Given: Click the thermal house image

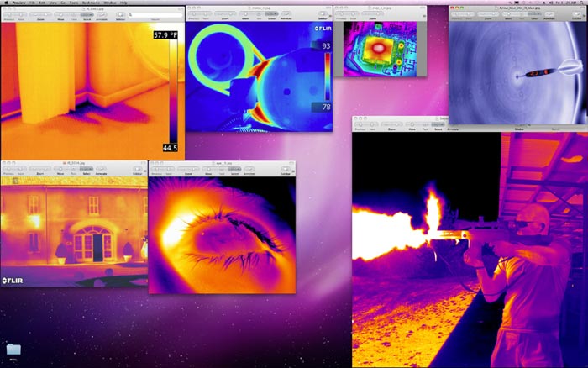Looking at the screenshot, I should (74, 232).
